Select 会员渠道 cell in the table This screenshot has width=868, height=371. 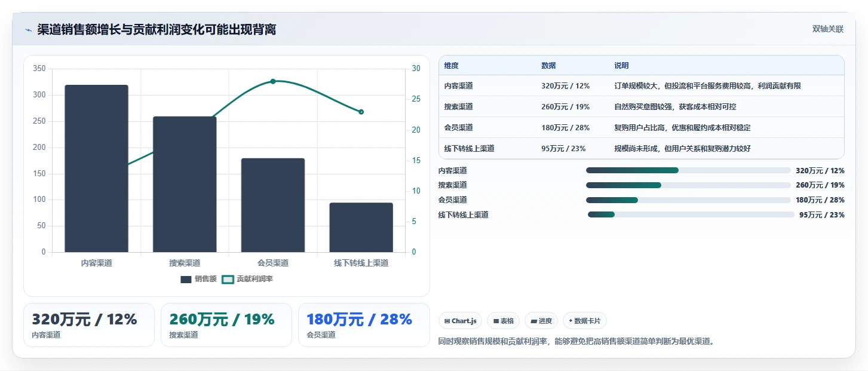(x=459, y=128)
